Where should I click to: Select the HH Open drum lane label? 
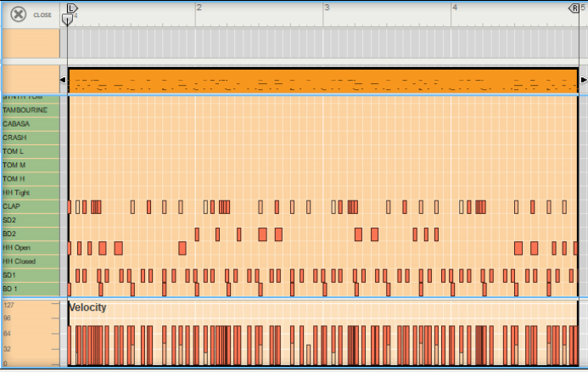30,247
